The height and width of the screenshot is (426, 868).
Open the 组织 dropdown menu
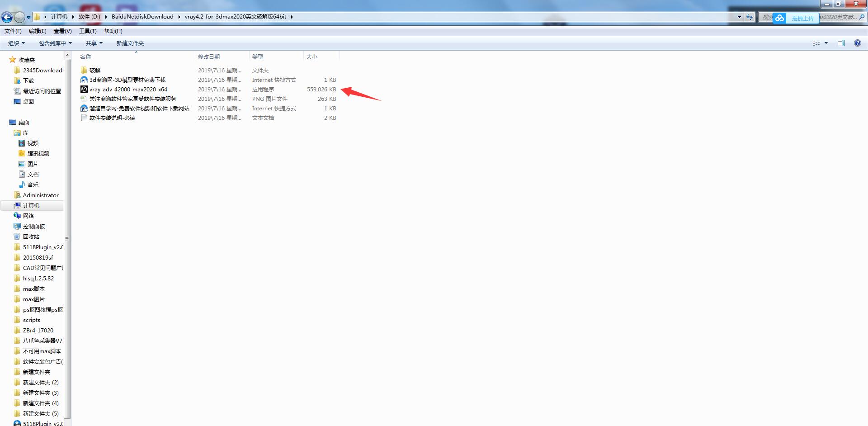16,43
